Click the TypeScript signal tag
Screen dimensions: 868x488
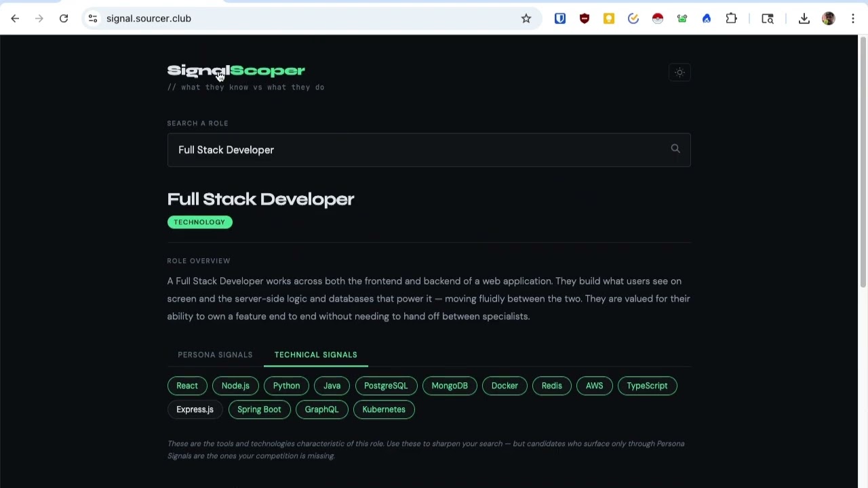[647, 386]
